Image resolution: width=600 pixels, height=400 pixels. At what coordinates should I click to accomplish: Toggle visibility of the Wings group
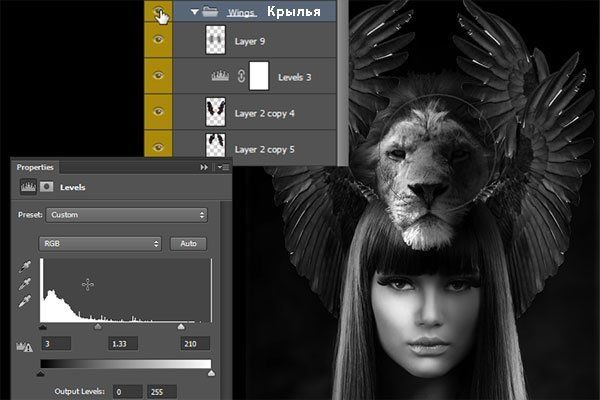[x=158, y=11]
